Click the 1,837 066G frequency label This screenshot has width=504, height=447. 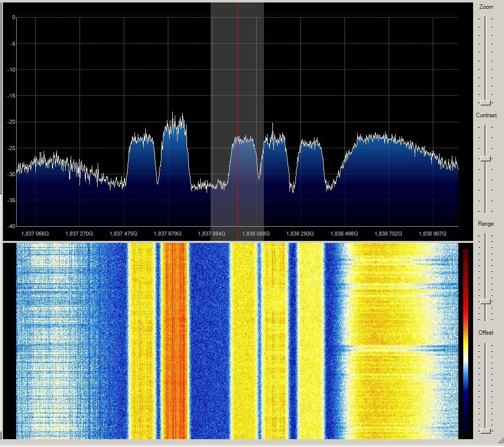35,234
